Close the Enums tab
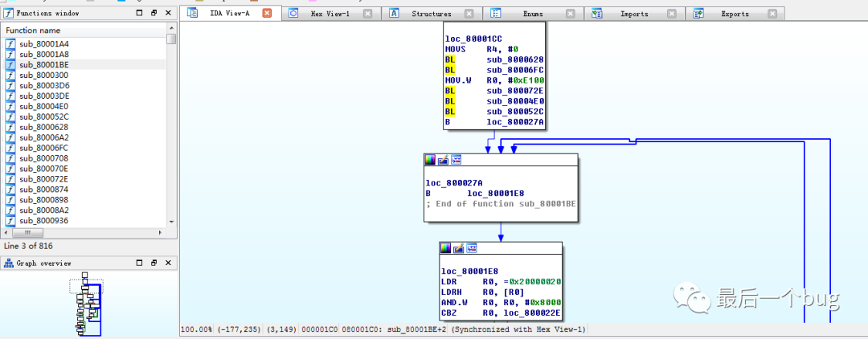The width and height of the screenshot is (868, 339). [570, 14]
